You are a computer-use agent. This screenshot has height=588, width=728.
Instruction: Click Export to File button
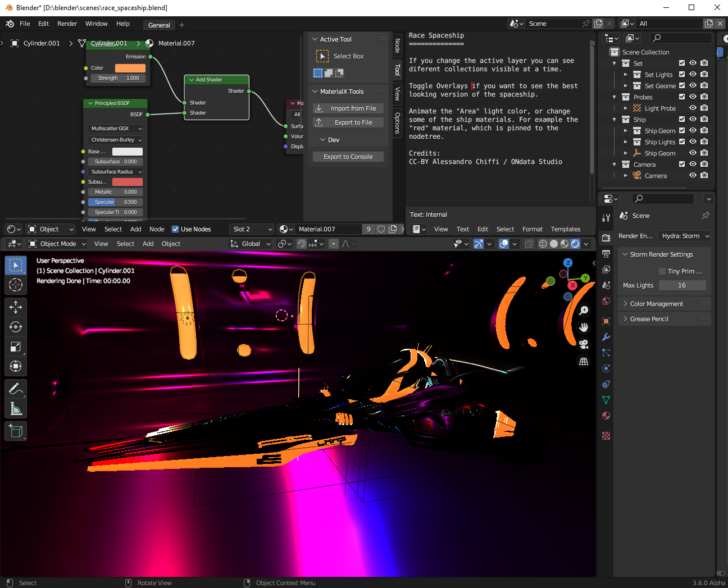click(x=348, y=122)
